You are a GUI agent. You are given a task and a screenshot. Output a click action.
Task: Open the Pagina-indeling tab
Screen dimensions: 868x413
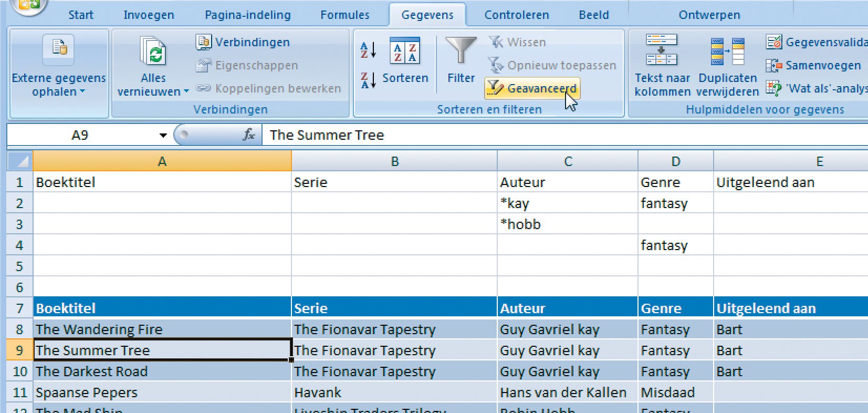[x=247, y=15]
